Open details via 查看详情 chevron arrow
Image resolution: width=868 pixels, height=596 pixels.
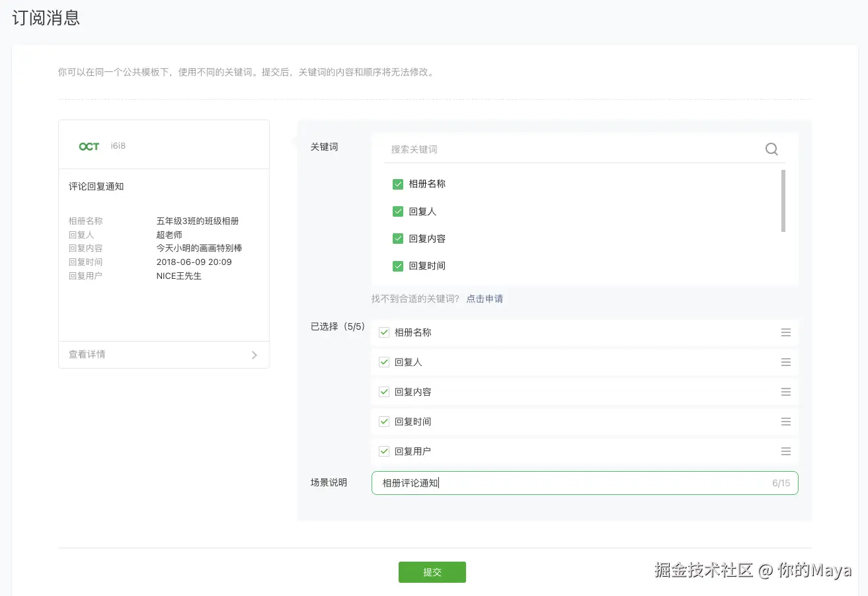click(x=255, y=355)
